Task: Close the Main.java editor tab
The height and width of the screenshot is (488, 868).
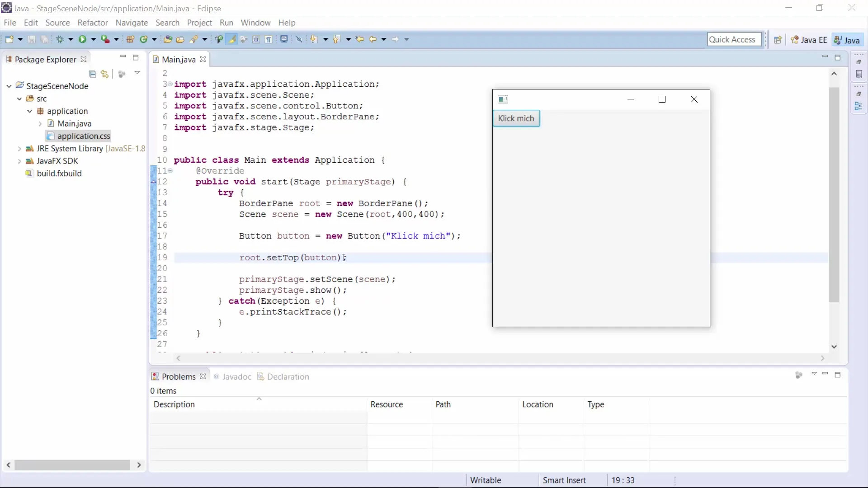Action: pyautogui.click(x=203, y=59)
